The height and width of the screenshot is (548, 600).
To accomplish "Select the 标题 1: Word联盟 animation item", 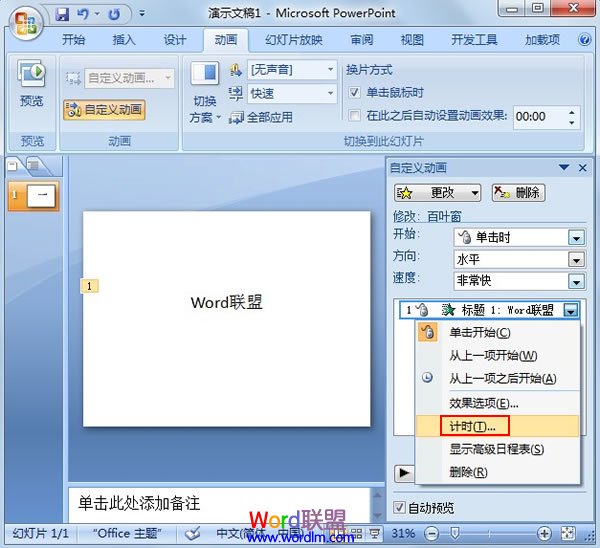I will click(x=489, y=310).
